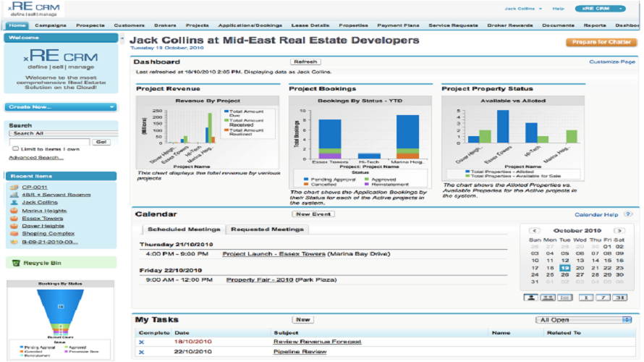Open the Service Requests tab
644x362 pixels.
(454, 25)
